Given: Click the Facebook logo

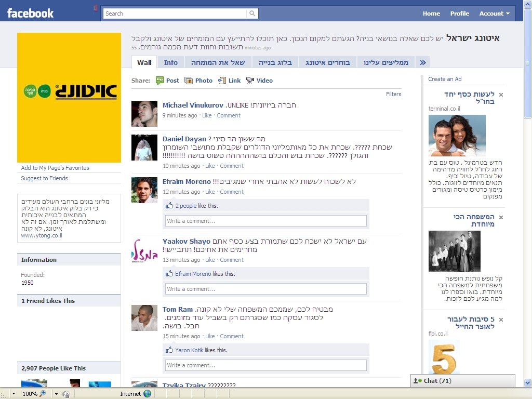Looking at the screenshot, I should [30, 13].
